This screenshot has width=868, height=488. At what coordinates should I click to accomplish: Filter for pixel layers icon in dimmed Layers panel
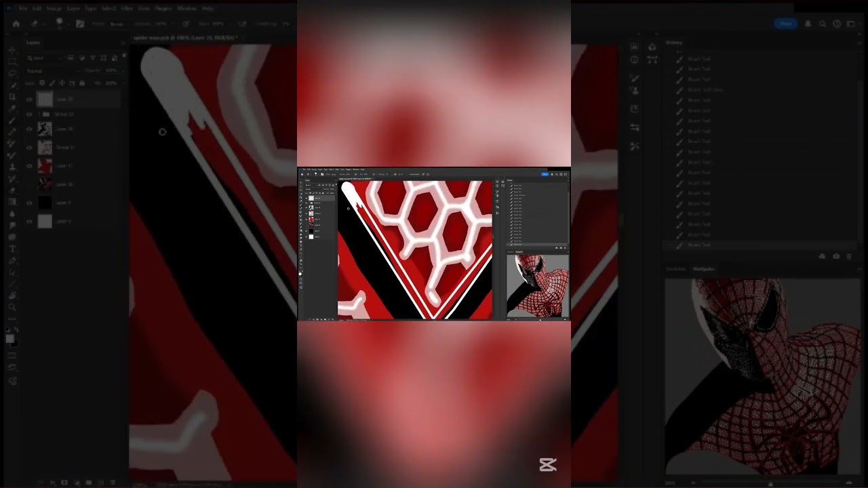coord(70,58)
